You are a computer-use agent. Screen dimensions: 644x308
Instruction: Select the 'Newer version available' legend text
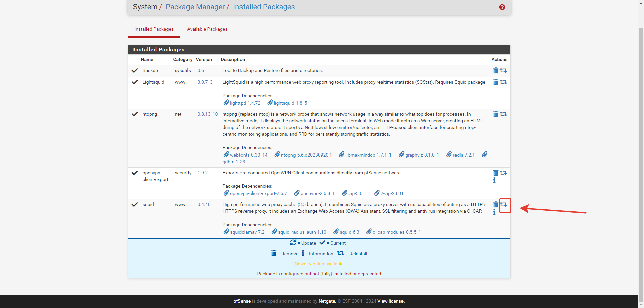pyautogui.click(x=319, y=264)
